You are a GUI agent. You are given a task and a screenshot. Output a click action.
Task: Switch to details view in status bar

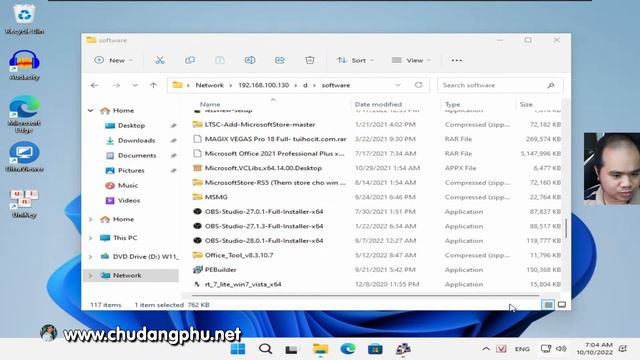click(x=548, y=304)
